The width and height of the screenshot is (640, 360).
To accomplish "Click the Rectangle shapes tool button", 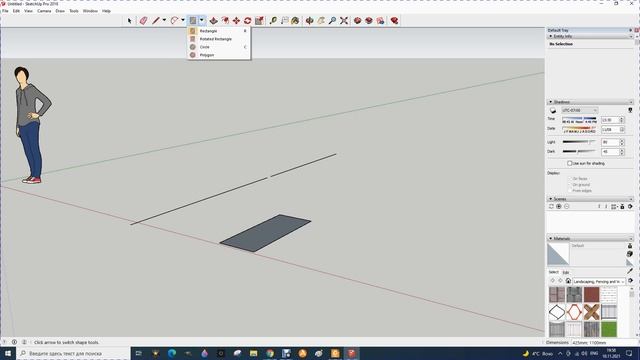I will pos(193,20).
